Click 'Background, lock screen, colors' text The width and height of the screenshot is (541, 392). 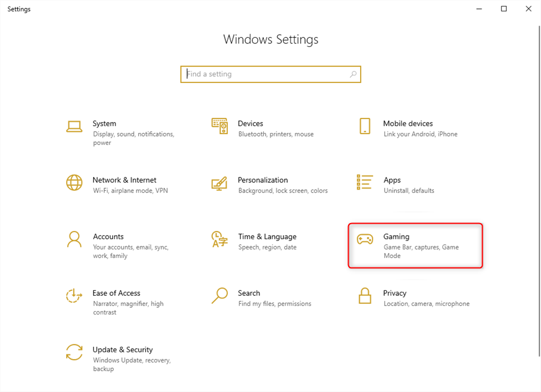pyautogui.click(x=283, y=191)
